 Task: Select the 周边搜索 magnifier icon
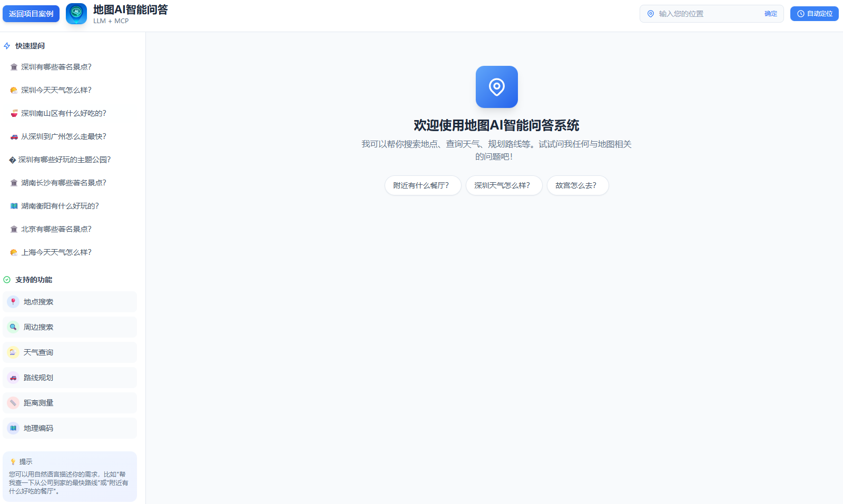pos(13,327)
